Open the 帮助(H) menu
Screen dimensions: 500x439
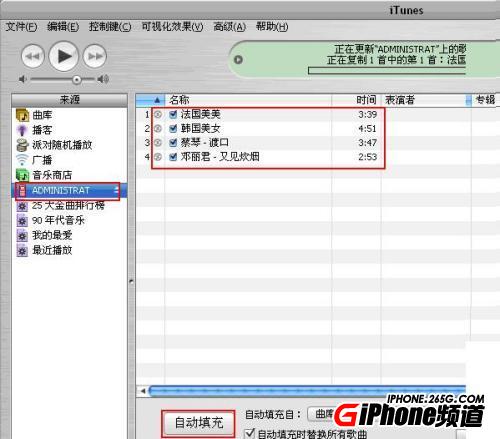[272, 27]
